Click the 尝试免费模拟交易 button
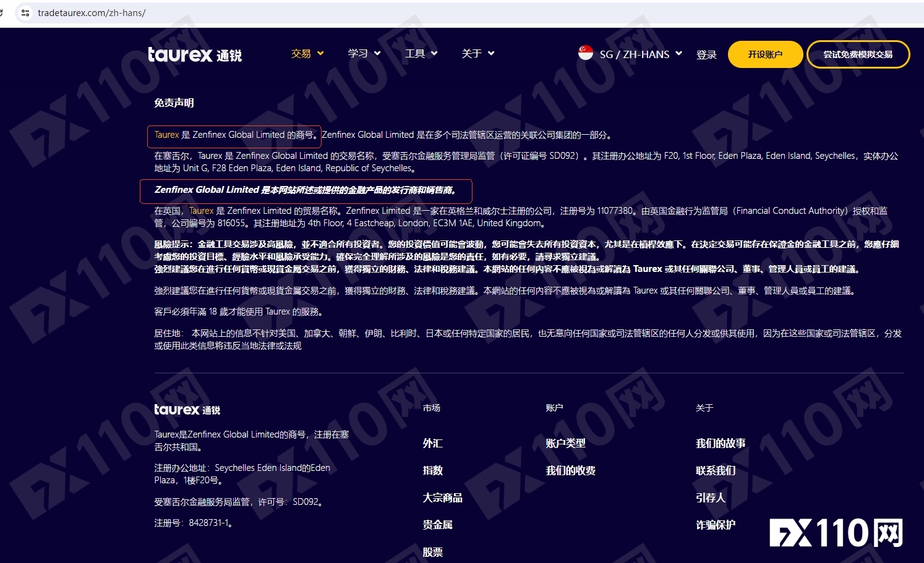Image resolution: width=924 pixels, height=563 pixels. tap(858, 54)
